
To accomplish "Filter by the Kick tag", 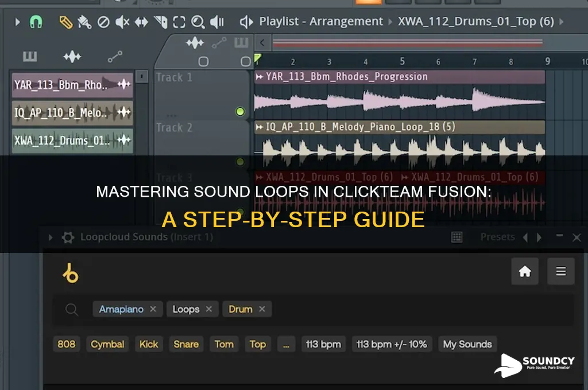I will pyautogui.click(x=149, y=344).
